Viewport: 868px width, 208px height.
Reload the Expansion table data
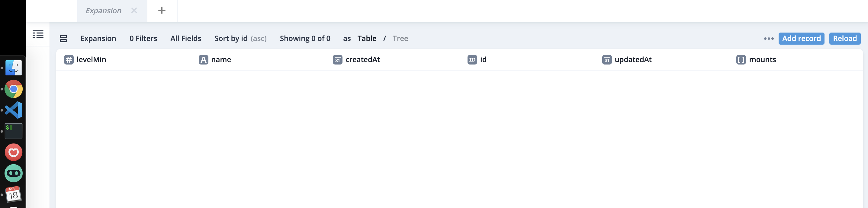[x=844, y=38]
